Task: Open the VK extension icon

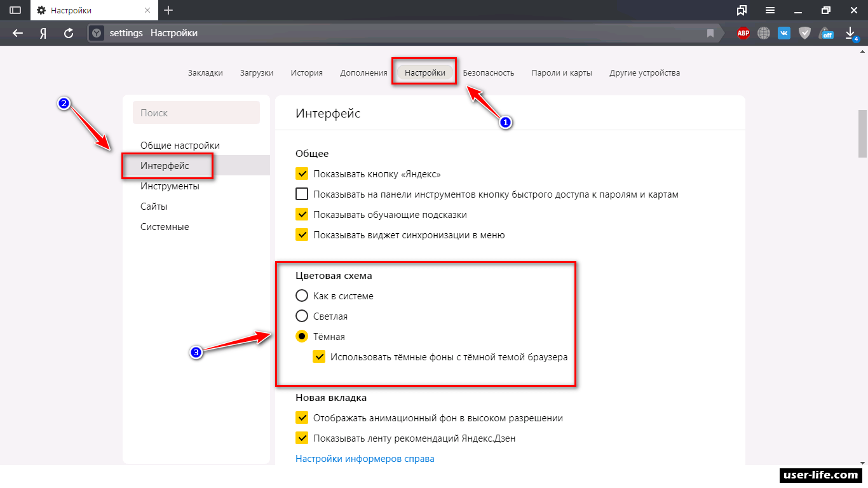Action: coord(784,33)
